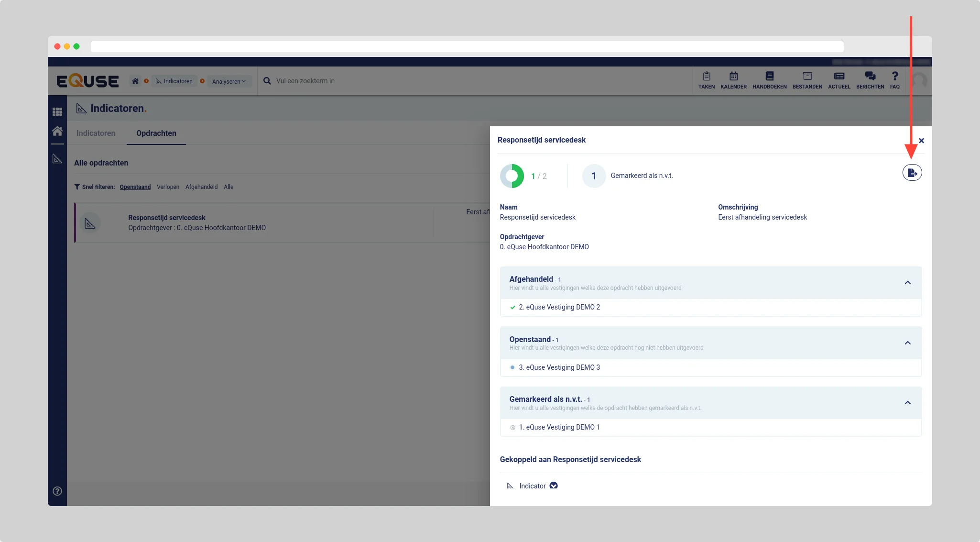Open the Analyseren dropdown

(x=229, y=81)
